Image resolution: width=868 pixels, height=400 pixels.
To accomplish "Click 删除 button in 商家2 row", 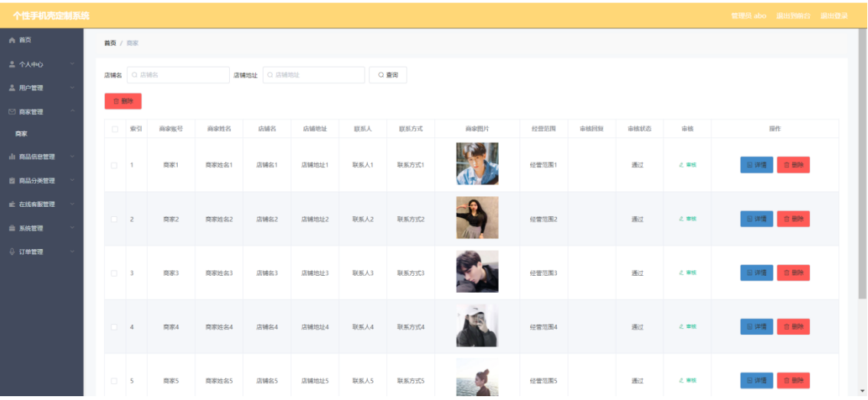I will [x=793, y=219].
